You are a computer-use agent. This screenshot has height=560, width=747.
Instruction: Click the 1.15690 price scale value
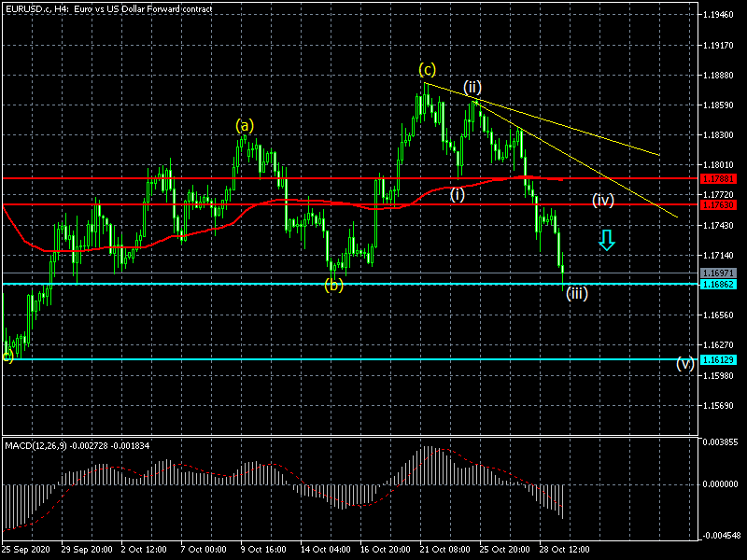[718, 406]
